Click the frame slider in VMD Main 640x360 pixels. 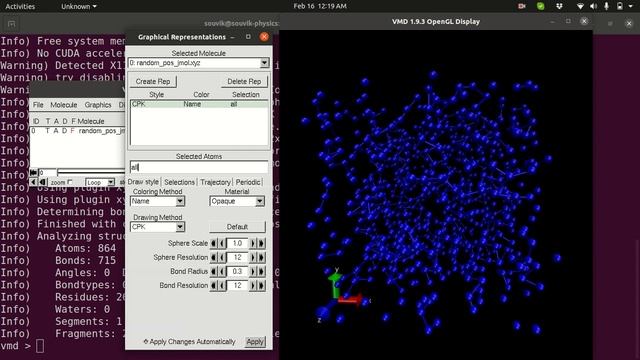pos(91,172)
